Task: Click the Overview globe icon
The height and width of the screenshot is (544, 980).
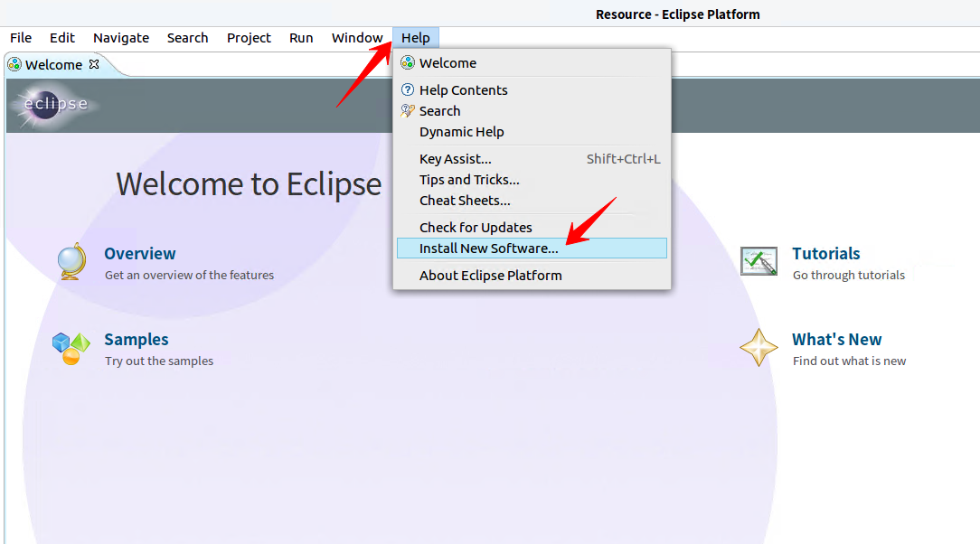Action: [72, 262]
